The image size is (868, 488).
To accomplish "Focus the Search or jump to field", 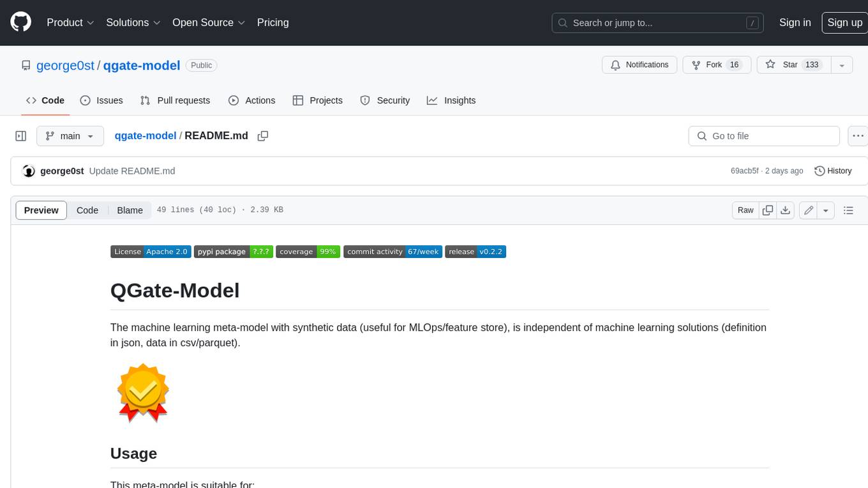I will click(x=658, y=22).
